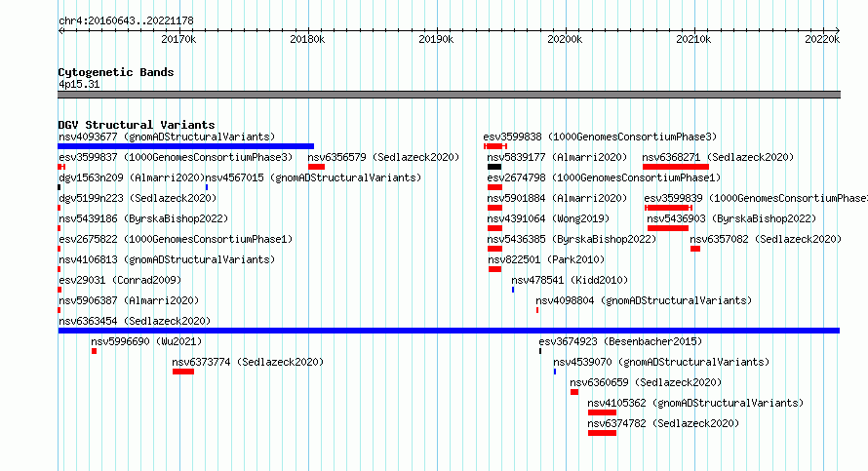Image resolution: width=868 pixels, height=471 pixels.
Task: Open nsv6363454 Sedlazeck2020 variant label
Action: click(135, 321)
